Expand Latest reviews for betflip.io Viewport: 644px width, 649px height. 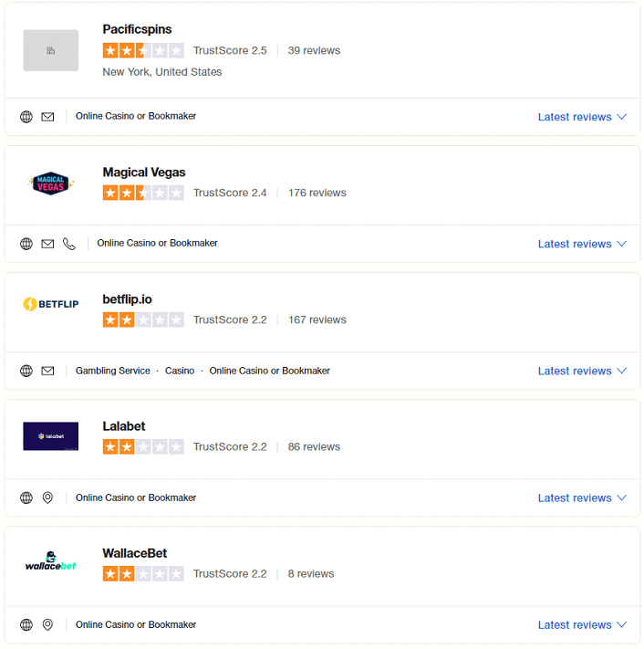point(582,371)
